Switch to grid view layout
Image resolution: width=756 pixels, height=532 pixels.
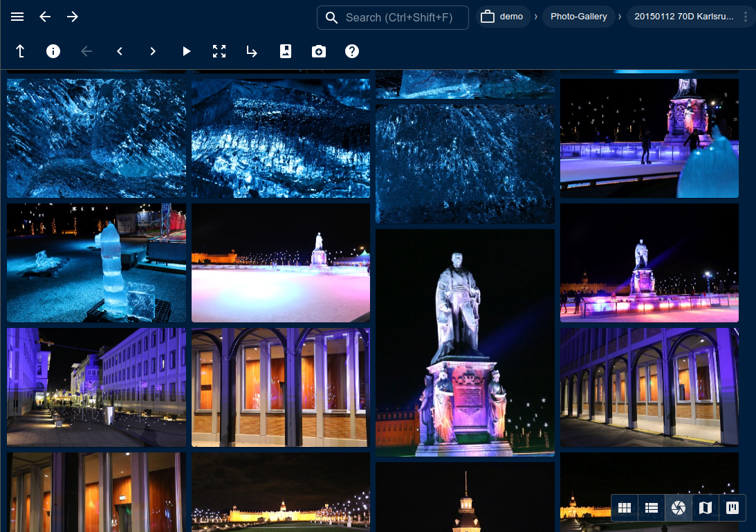point(625,508)
